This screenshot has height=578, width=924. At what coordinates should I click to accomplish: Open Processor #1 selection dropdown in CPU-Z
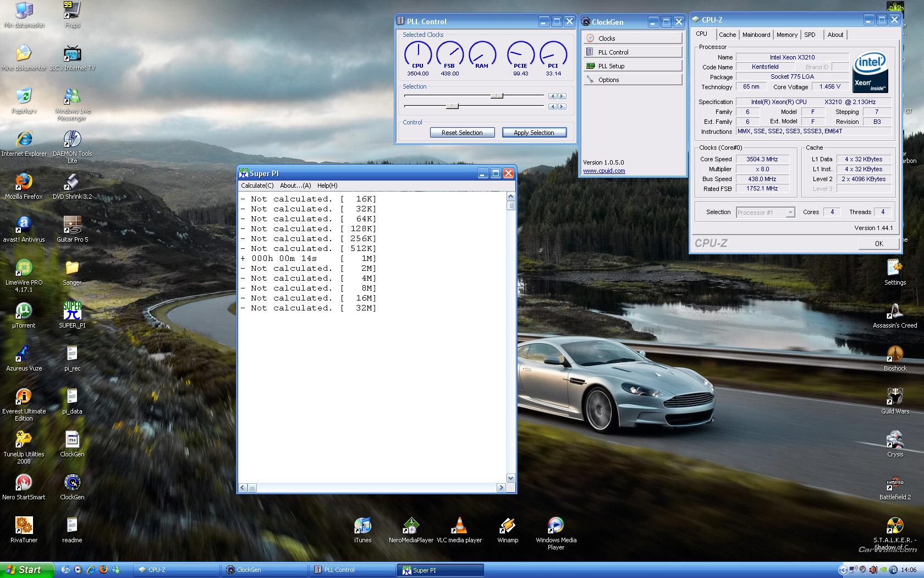pyautogui.click(x=766, y=212)
